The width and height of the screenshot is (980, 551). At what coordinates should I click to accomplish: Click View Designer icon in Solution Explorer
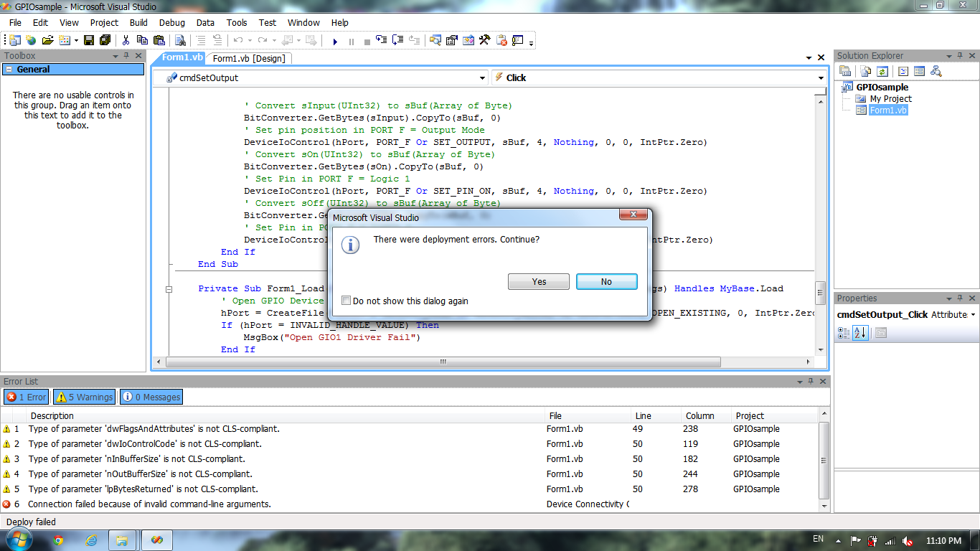(x=919, y=71)
